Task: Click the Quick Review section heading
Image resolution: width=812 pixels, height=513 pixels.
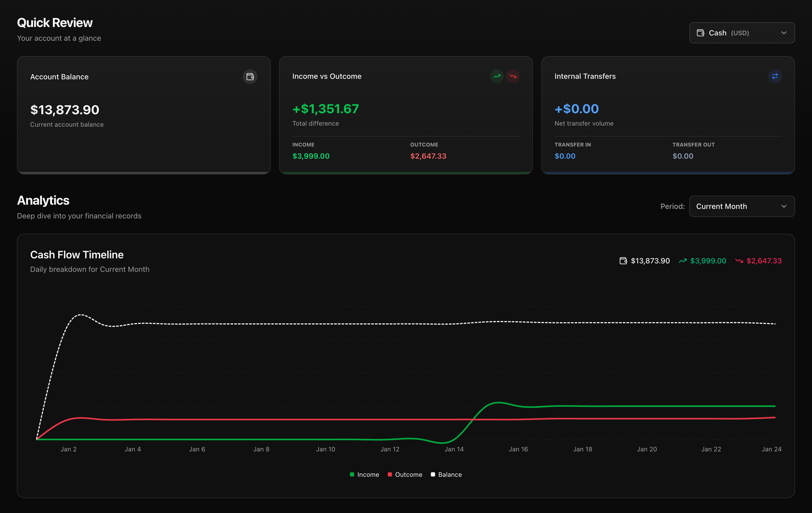Action: click(x=55, y=22)
